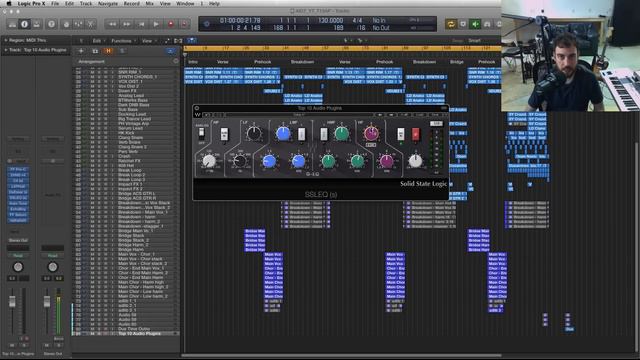Open the Toolbar toggle icon
This screenshot has height=360, width=640.
point(37,24)
